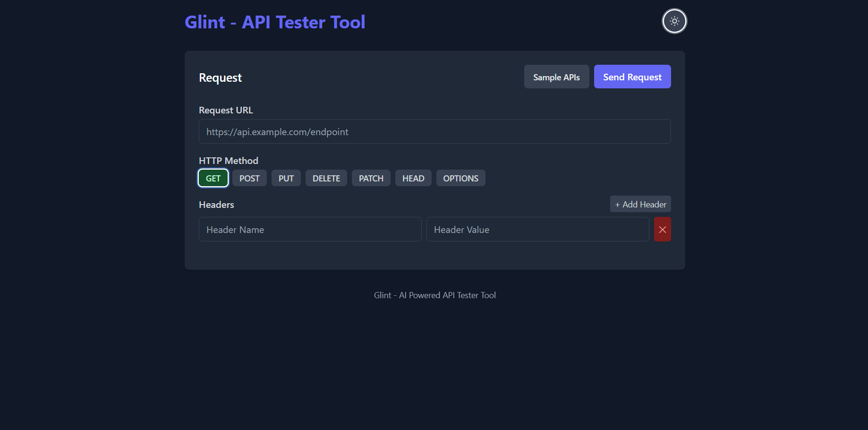Choose the OPTIONS HTTP method

(460, 179)
